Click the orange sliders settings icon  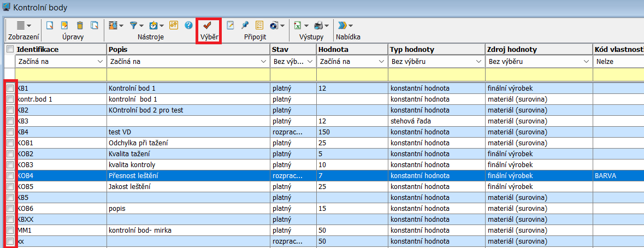point(174,25)
